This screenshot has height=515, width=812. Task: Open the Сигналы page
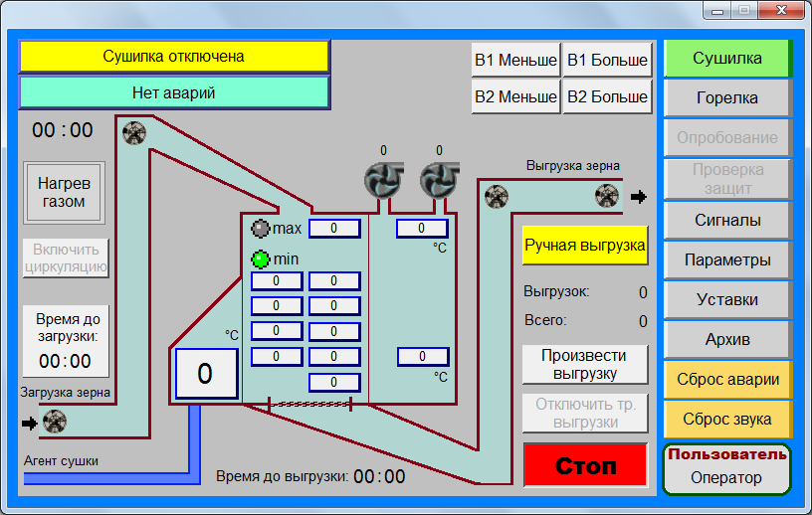(727, 221)
